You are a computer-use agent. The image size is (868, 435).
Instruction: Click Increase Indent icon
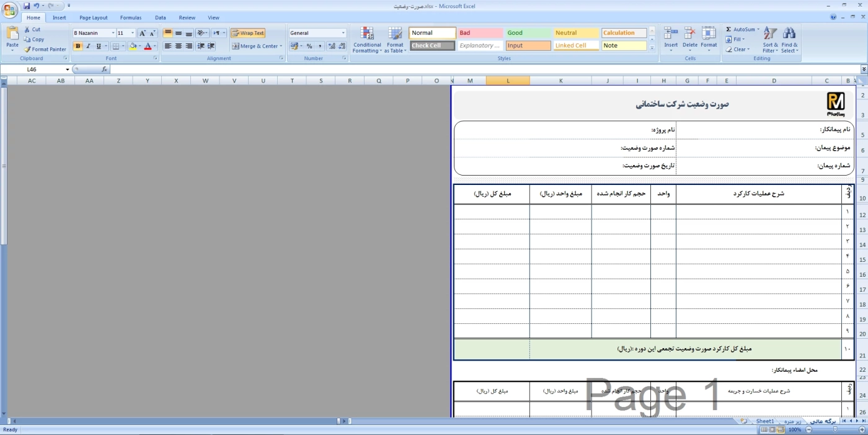pos(211,46)
